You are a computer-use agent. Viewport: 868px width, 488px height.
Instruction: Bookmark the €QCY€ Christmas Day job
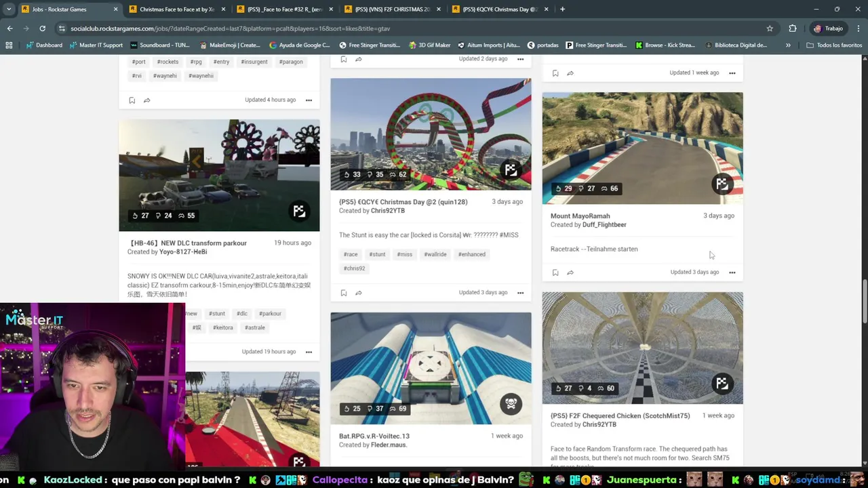tap(344, 293)
